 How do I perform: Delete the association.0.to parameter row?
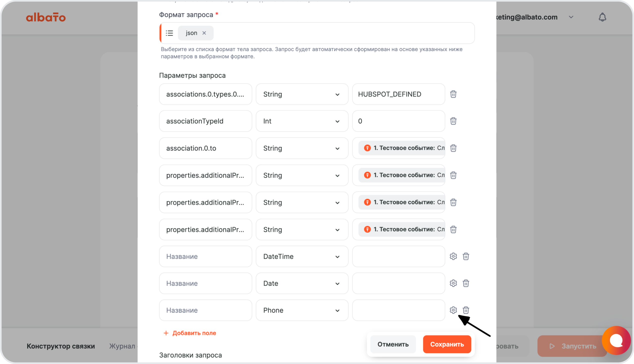click(x=453, y=148)
